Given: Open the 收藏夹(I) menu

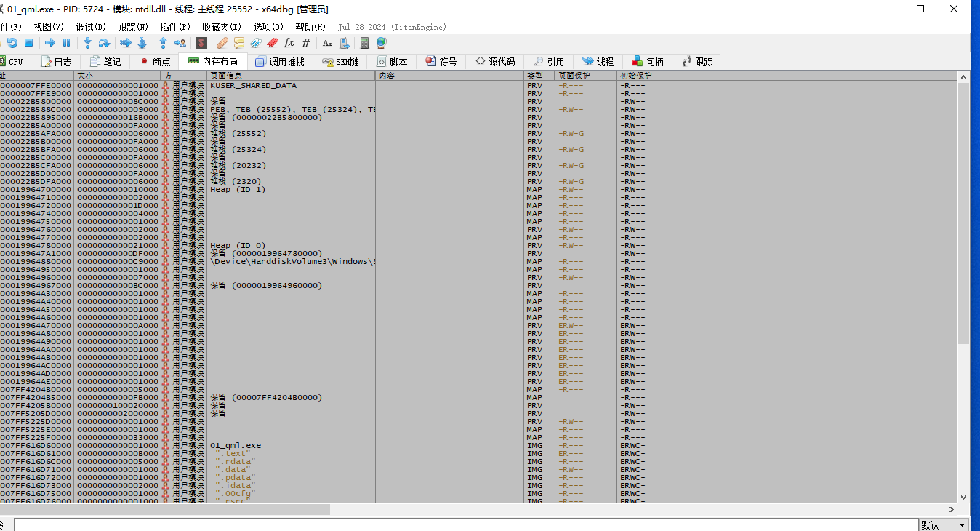Looking at the screenshot, I should 222,27.
